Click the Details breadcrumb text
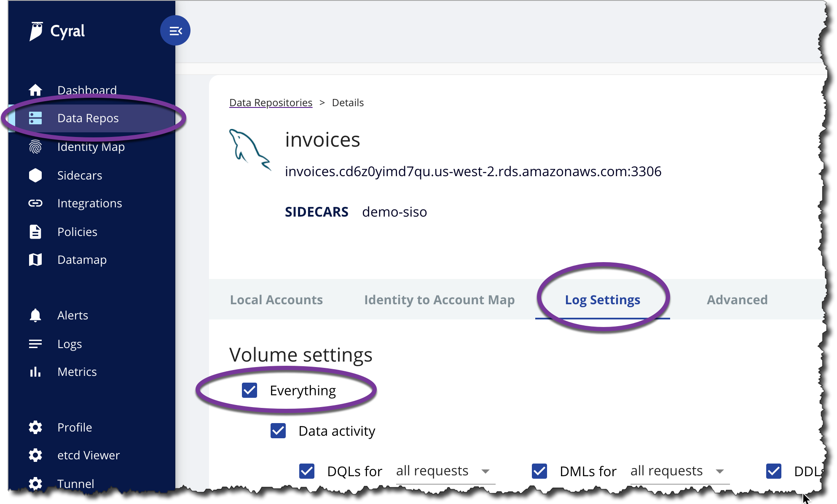 348,103
